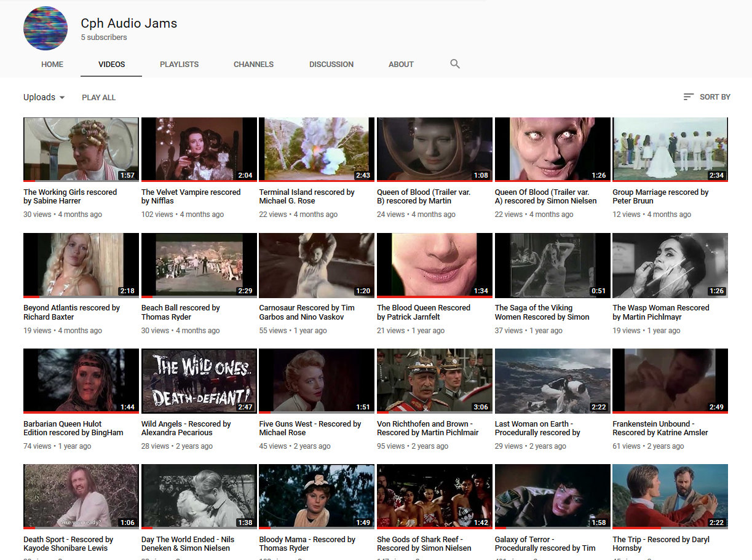Click the 'Cph Audio Jams' channel name
The width and height of the screenshot is (752, 560).
click(x=129, y=23)
